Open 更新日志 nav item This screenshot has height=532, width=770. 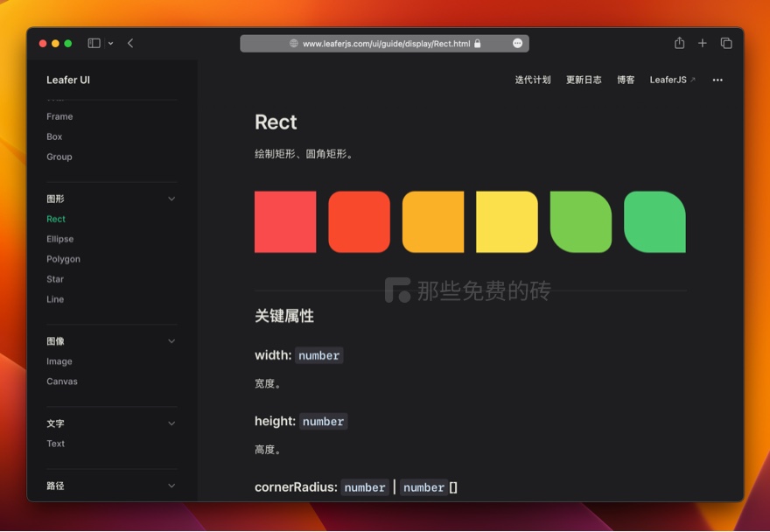click(x=584, y=80)
